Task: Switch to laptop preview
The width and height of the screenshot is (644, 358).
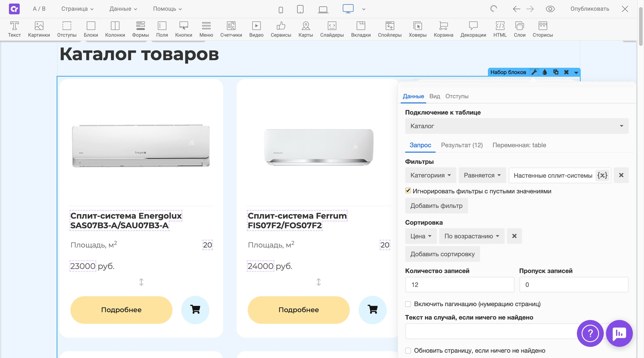Action: (x=323, y=10)
